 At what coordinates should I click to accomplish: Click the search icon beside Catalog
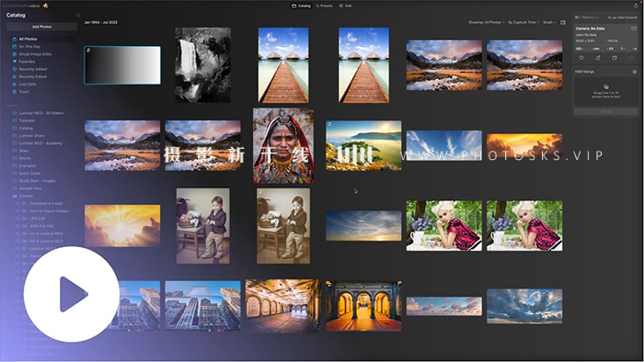(x=78, y=16)
